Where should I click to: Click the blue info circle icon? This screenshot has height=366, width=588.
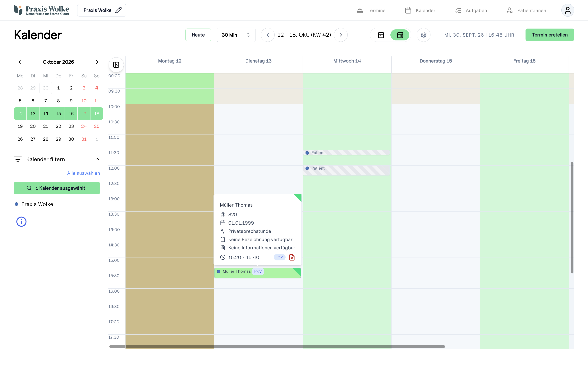click(21, 222)
